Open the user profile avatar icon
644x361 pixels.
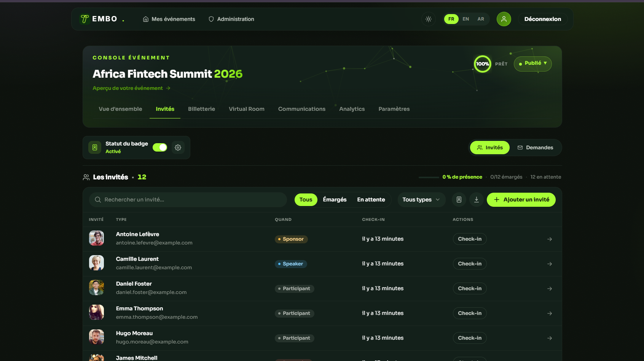tap(504, 19)
